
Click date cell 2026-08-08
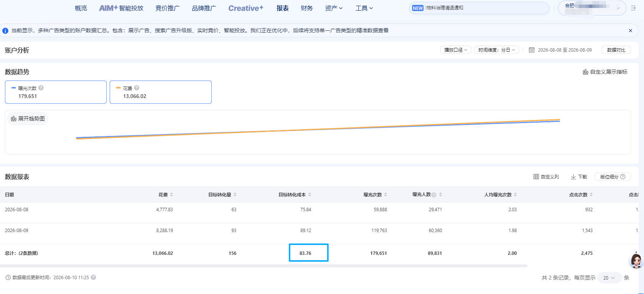pyautogui.click(x=17, y=209)
